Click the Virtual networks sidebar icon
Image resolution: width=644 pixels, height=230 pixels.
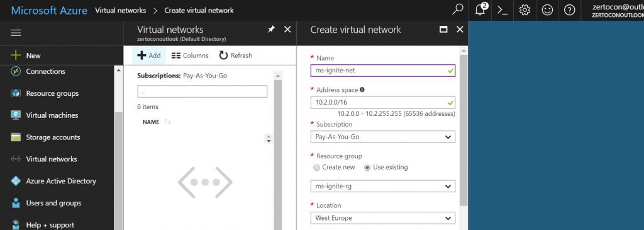pos(16,159)
